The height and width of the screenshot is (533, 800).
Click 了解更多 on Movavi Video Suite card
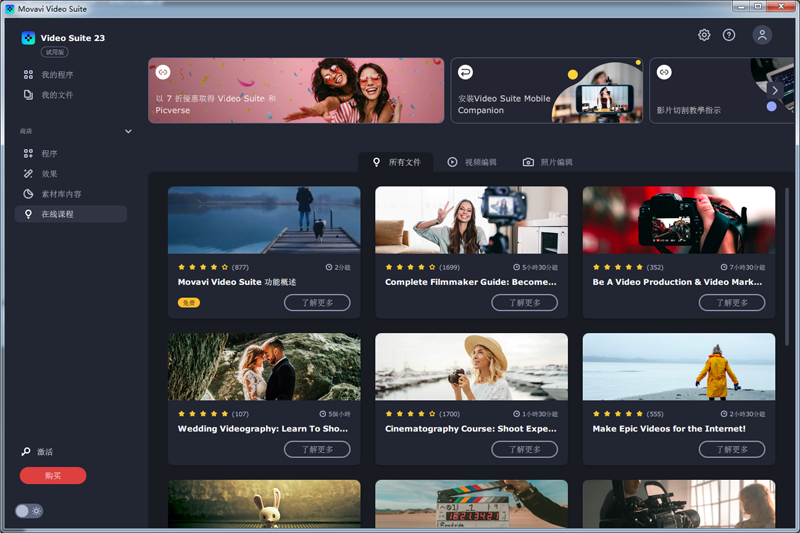coord(317,302)
